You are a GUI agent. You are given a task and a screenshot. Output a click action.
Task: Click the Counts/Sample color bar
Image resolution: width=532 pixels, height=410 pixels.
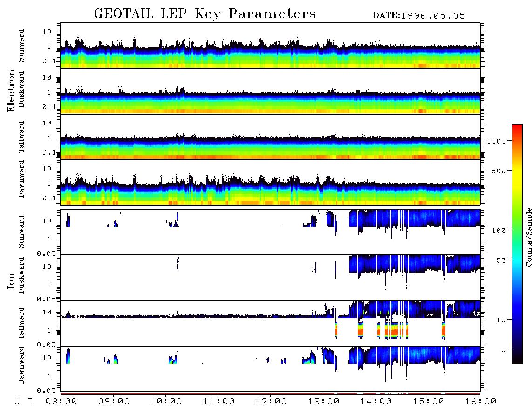point(517,244)
